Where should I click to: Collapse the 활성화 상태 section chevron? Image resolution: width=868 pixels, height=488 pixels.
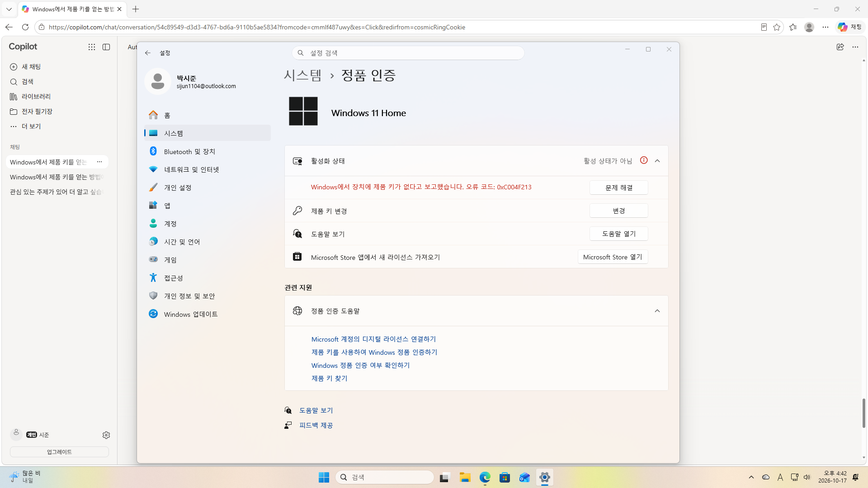tap(657, 161)
